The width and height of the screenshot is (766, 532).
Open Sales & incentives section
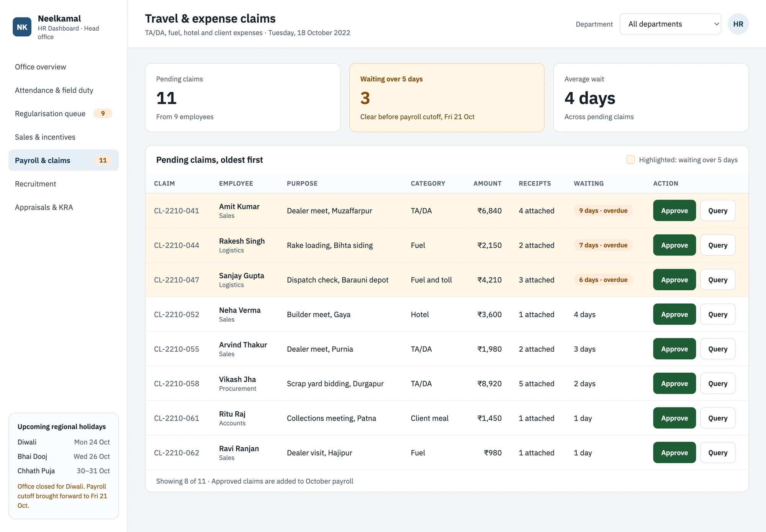coord(64,137)
